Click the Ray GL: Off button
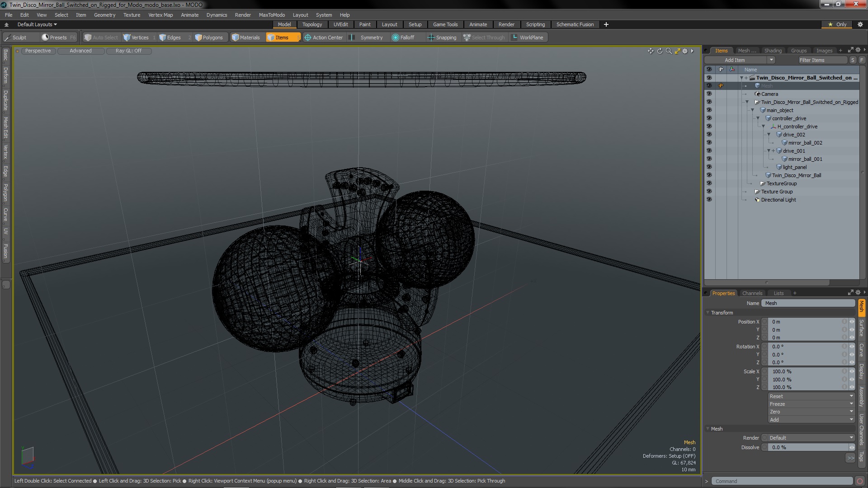868x488 pixels. (128, 51)
